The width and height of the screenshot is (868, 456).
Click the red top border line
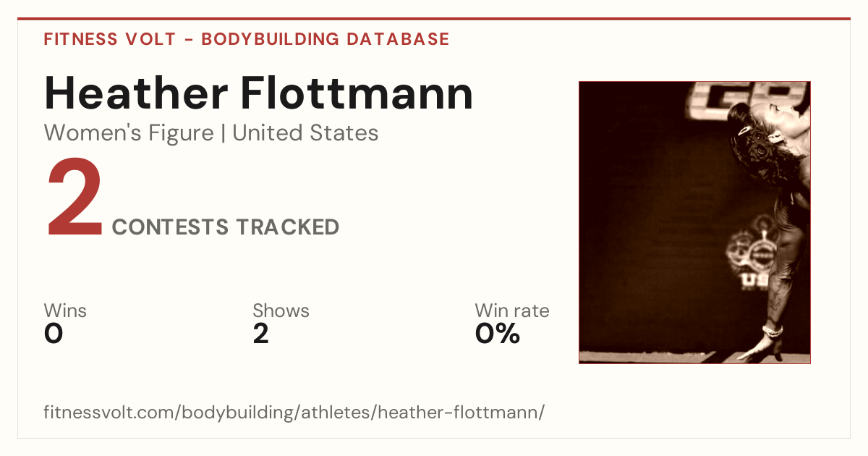pos(434,19)
